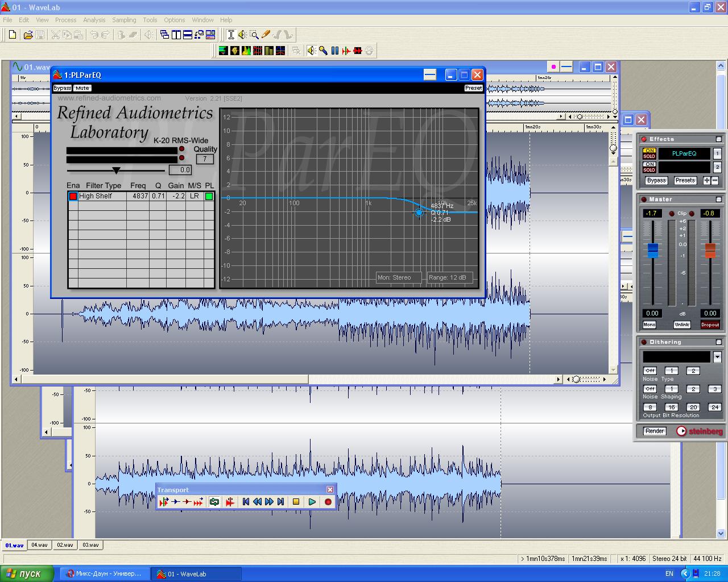
Task: Click the New document icon
Action: tap(13, 35)
